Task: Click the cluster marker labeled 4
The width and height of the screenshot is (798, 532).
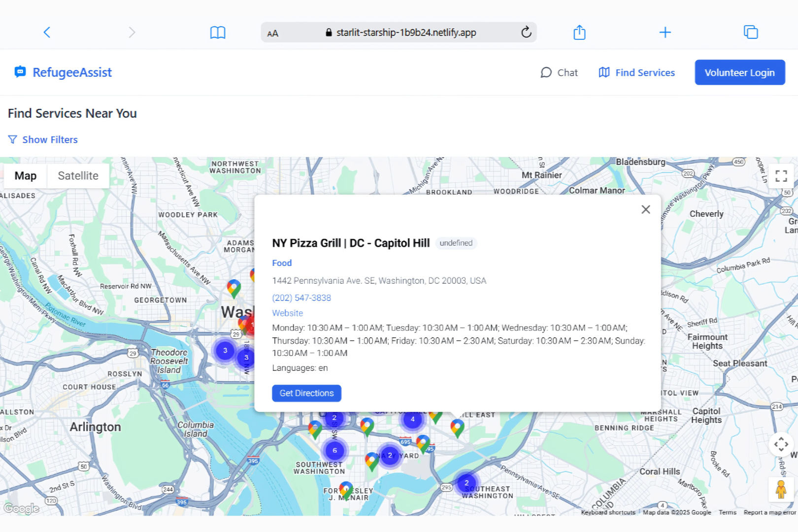Action: [x=413, y=420]
